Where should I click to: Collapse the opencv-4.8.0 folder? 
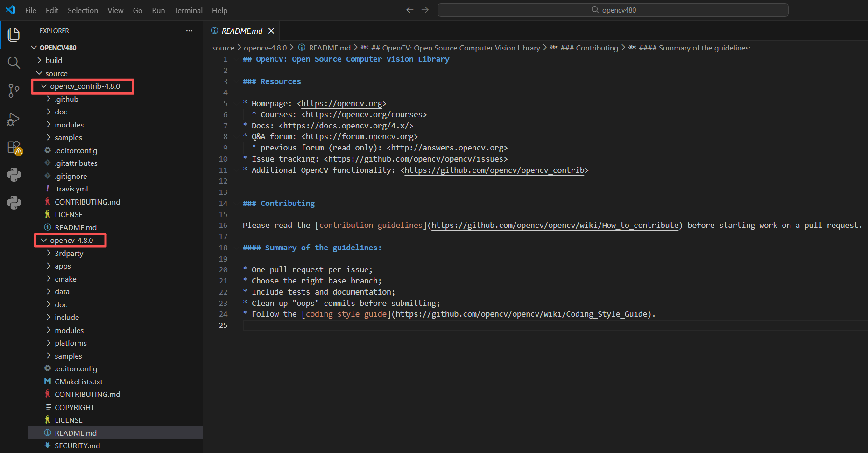(115, 240)
